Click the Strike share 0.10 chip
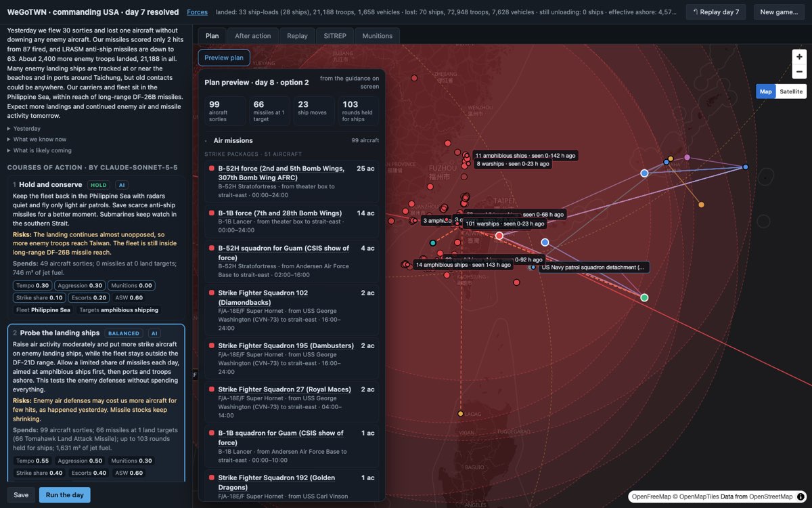This screenshot has width=812, height=508. 40,297
